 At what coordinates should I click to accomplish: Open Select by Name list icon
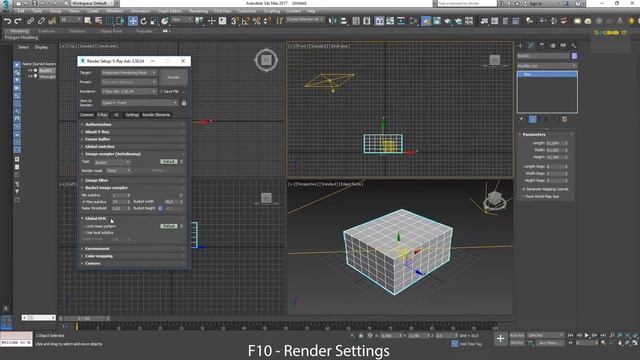[x=98, y=20]
